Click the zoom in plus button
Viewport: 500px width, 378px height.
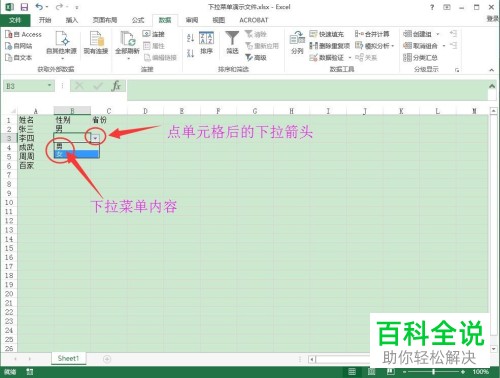463,372
